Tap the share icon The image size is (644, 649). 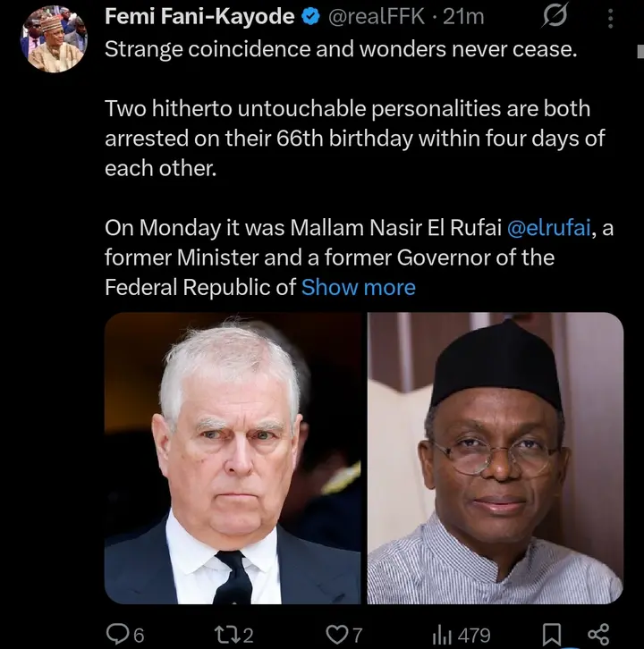tap(600, 634)
